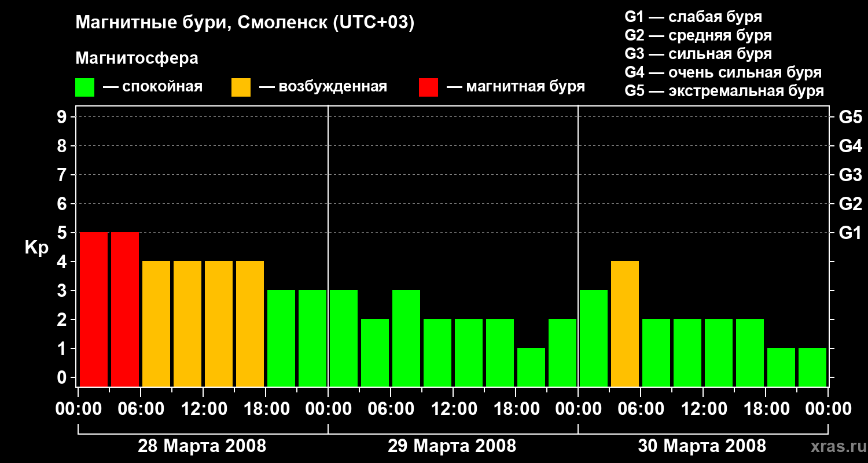Click the orange bar for 03:00–06:00 on 30 March
The image size is (868, 463).
[x=625, y=324]
